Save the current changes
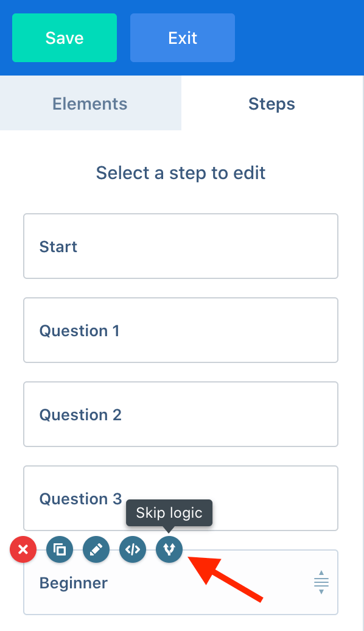 point(65,38)
